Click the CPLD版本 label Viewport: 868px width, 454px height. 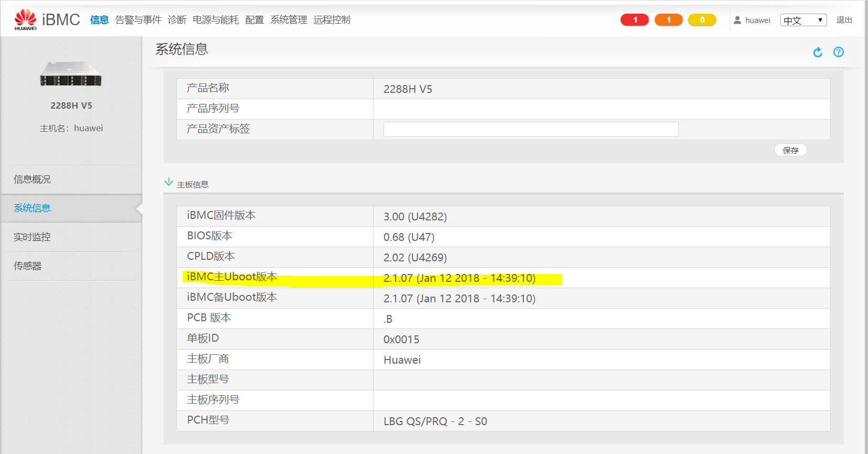tap(211, 256)
